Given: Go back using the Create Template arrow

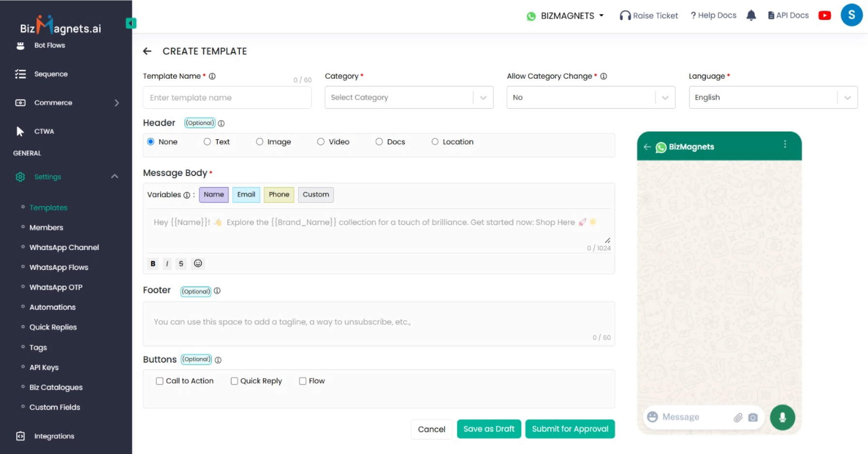Looking at the screenshot, I should [x=148, y=51].
